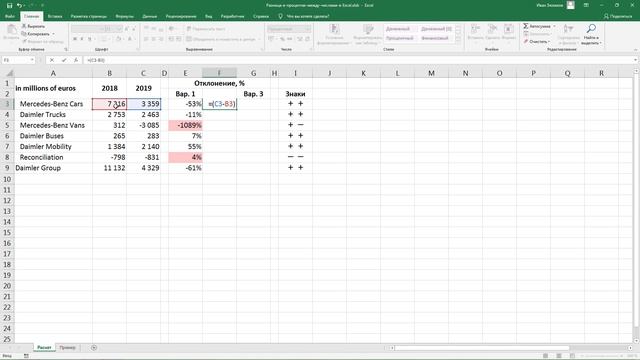Click the Save icon in quick access toolbar
This screenshot has width=640, height=360.
tap(9, 5)
